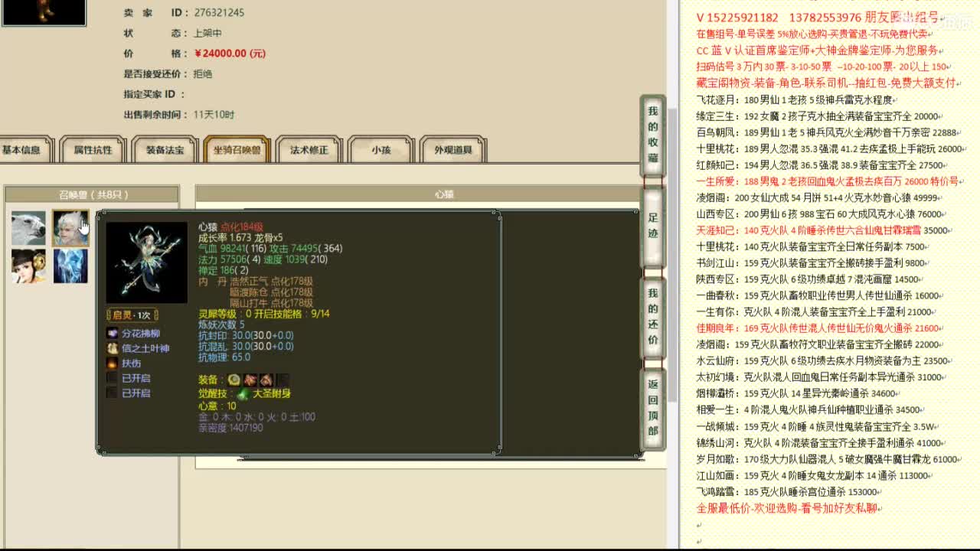Click the remaining time 11天10时

[214, 115]
